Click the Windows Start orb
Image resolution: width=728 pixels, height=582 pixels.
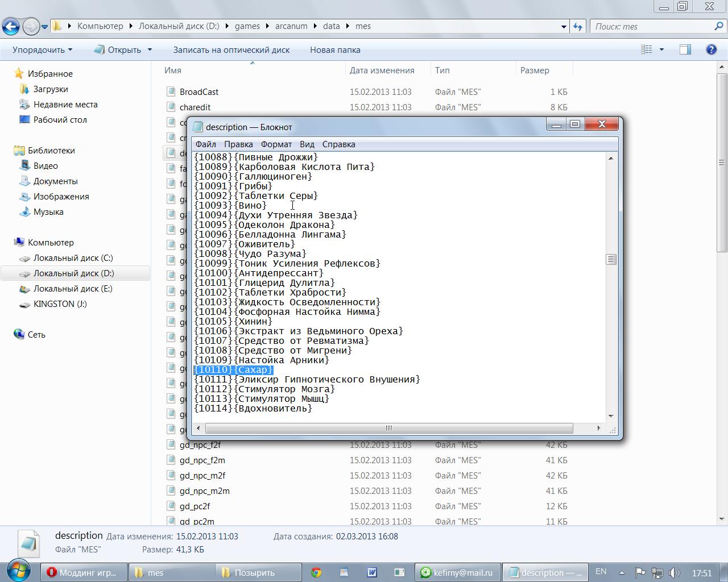click(19, 572)
